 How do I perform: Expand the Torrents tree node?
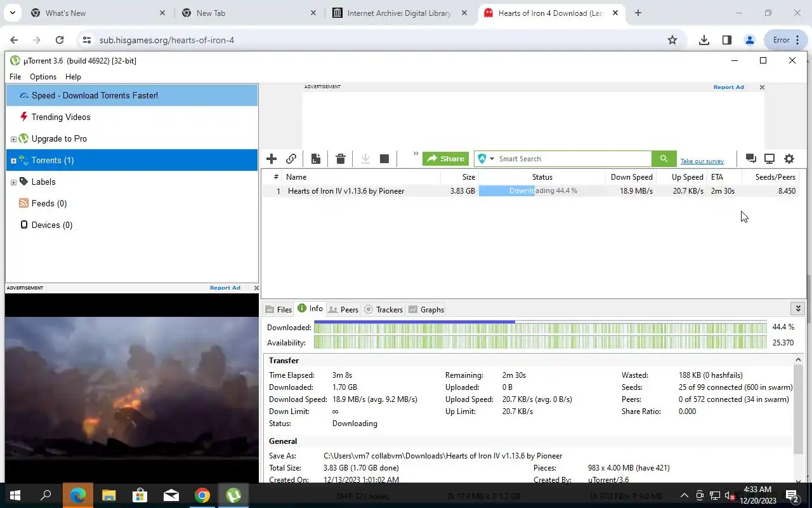[13, 161]
